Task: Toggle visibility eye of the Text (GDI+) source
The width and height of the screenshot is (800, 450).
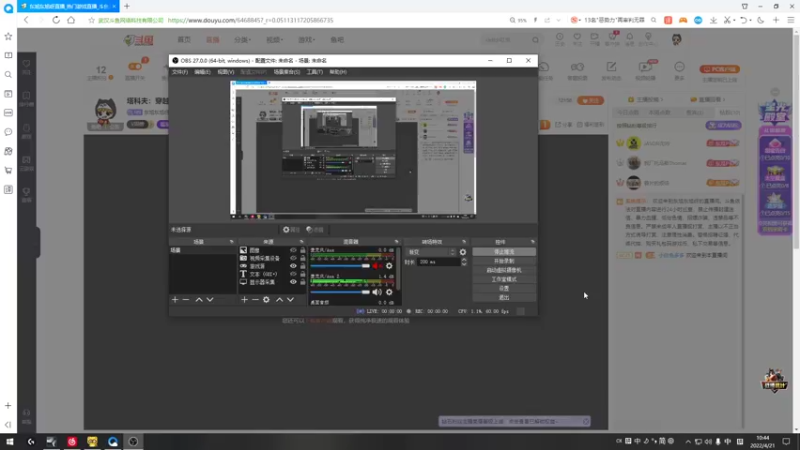Action: point(293,274)
